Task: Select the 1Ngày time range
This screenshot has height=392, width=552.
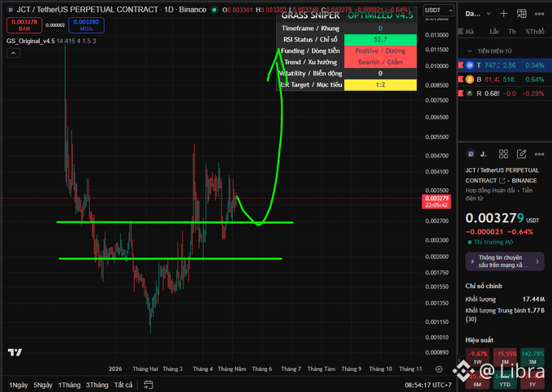Action: 19,385
